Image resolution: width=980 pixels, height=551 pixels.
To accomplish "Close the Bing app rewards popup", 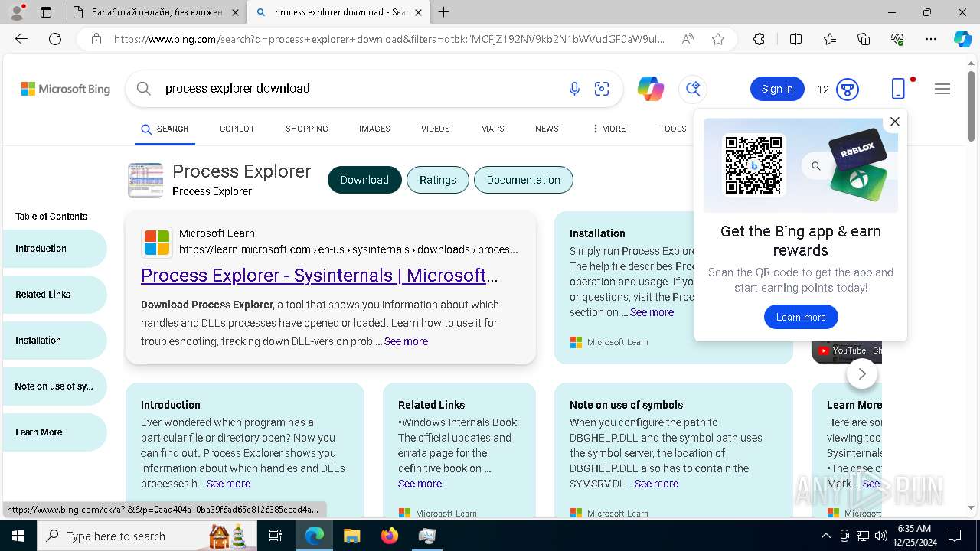I will 894,121.
